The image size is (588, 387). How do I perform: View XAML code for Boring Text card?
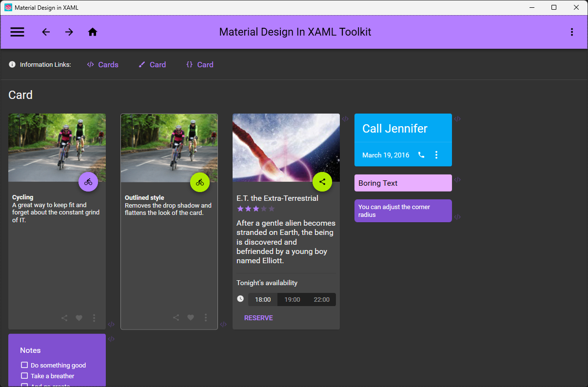coord(457,180)
